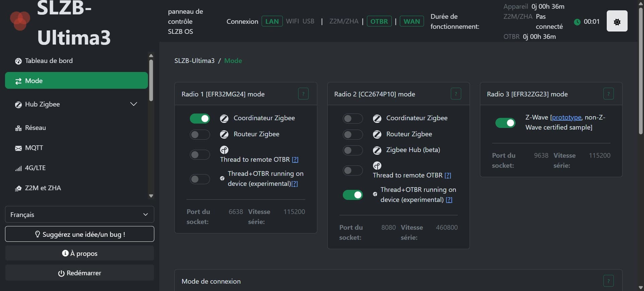Click Radio 2 serial speed value 460800

coord(447,227)
